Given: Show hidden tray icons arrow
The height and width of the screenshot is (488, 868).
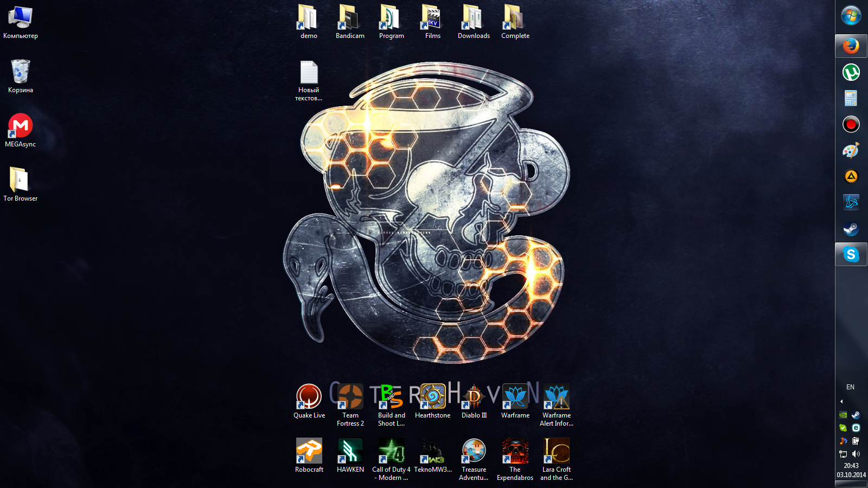Looking at the screenshot, I should [x=841, y=402].
